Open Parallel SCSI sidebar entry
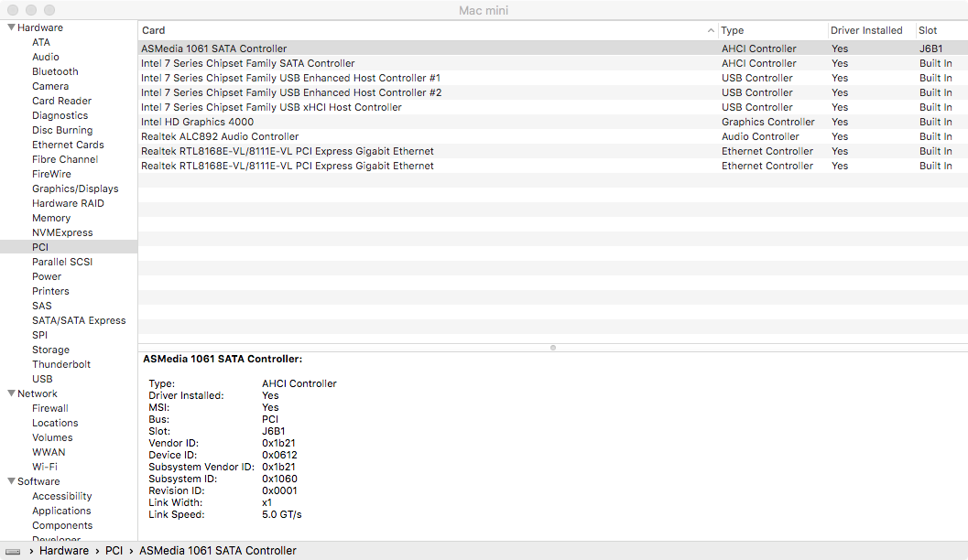968x560 pixels. point(62,262)
